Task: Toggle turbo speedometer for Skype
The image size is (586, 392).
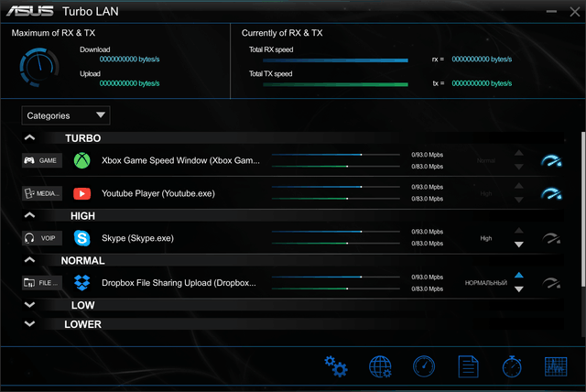Action: click(x=551, y=238)
